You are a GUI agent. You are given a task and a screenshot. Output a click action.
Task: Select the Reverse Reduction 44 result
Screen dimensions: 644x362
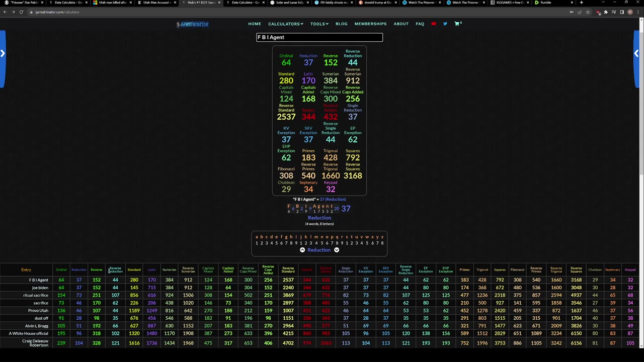pos(353,58)
